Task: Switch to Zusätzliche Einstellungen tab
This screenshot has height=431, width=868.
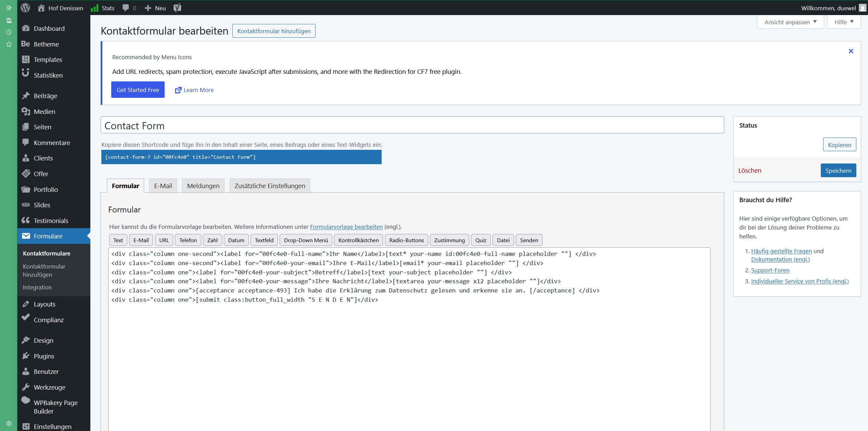Action: click(269, 186)
